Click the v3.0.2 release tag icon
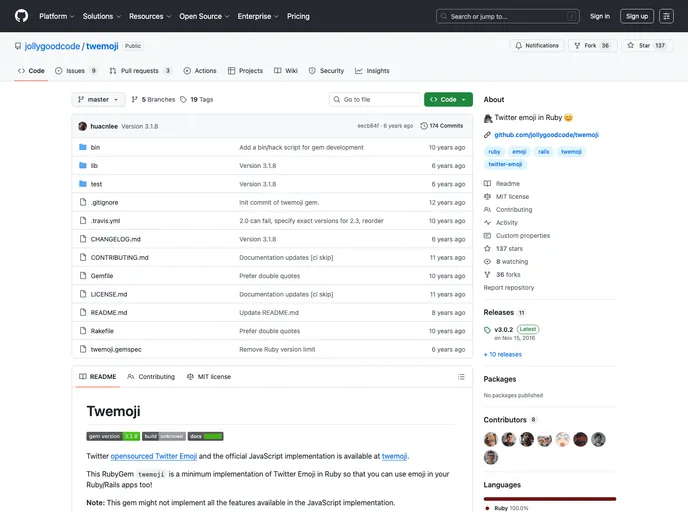Viewport: 688px width, 512px height. click(x=487, y=330)
